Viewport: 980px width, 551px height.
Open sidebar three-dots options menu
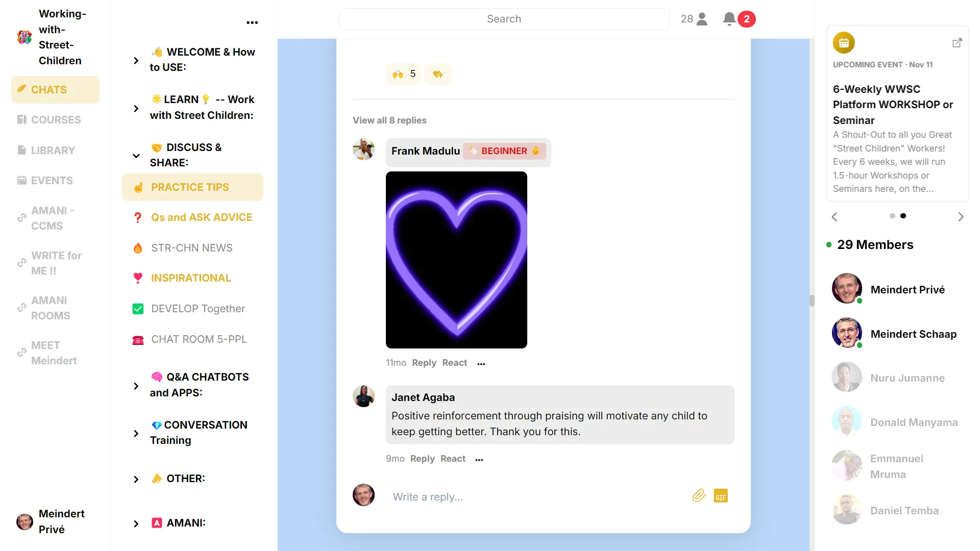coord(252,22)
